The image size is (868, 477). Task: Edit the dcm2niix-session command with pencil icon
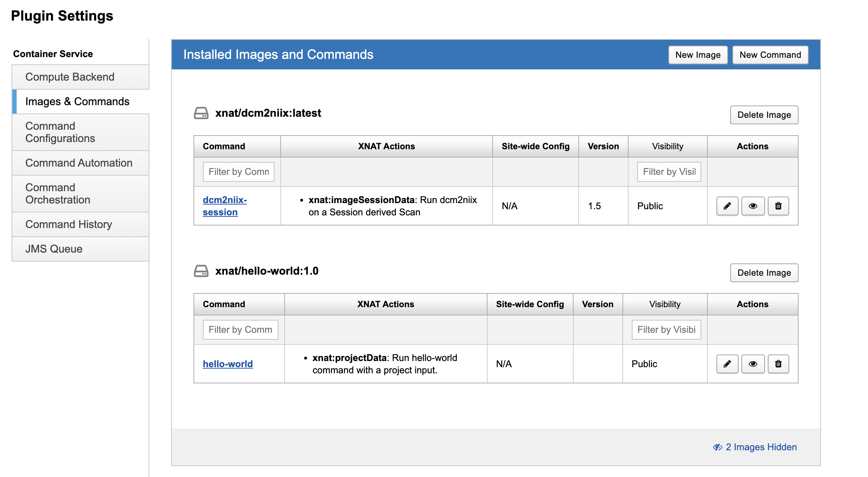pyautogui.click(x=727, y=206)
